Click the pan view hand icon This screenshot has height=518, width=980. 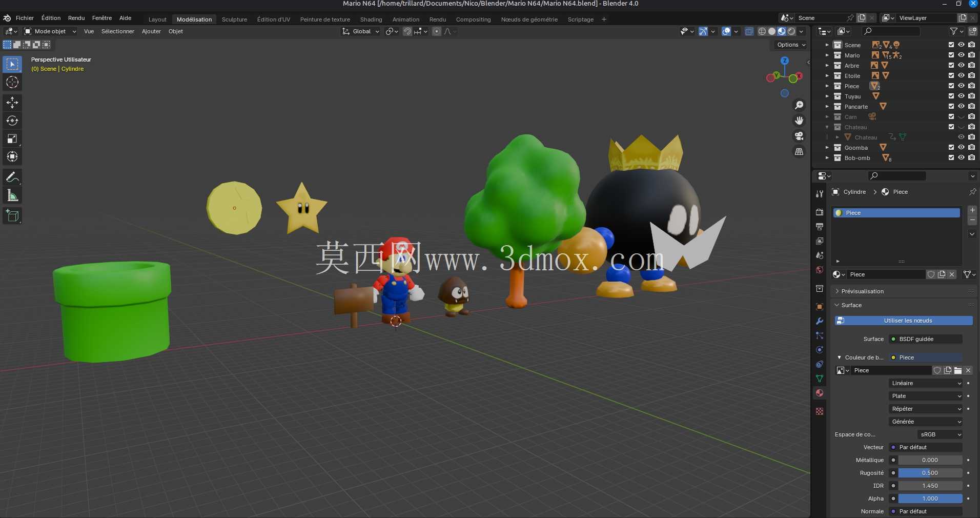pyautogui.click(x=799, y=121)
